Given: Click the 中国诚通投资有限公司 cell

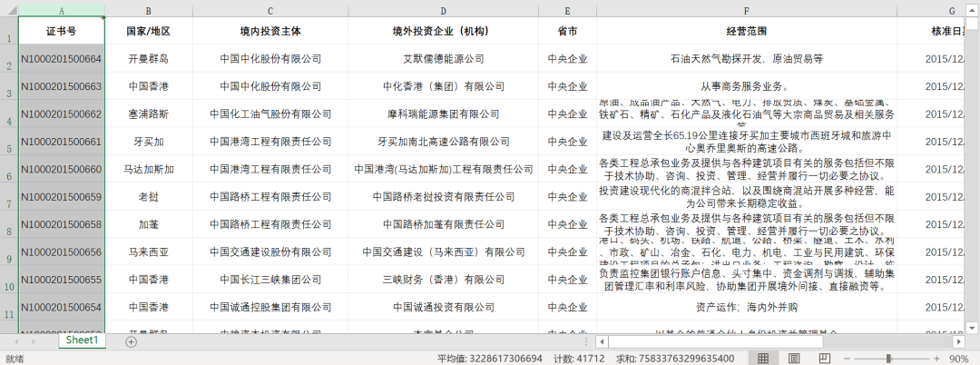Looking at the screenshot, I should pos(443,307).
